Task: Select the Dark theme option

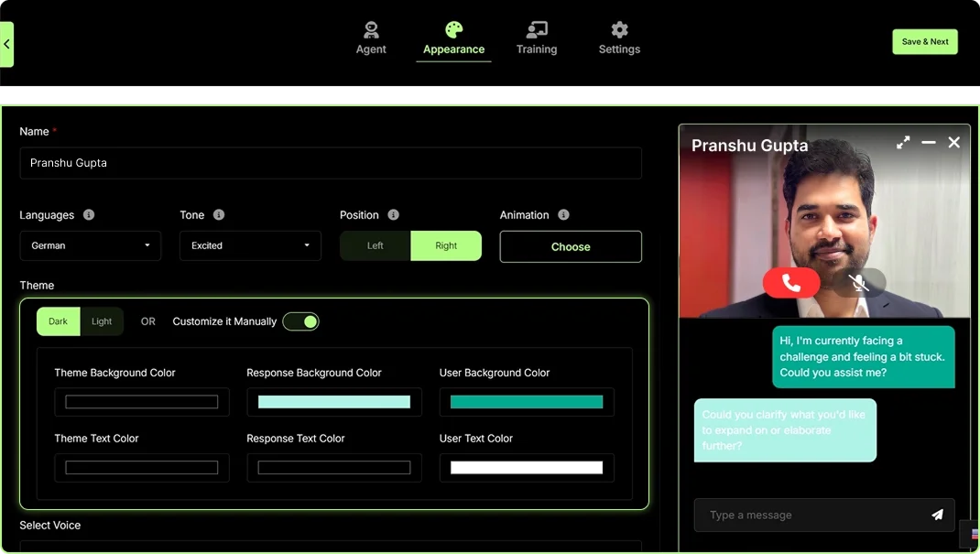Action: pos(58,321)
